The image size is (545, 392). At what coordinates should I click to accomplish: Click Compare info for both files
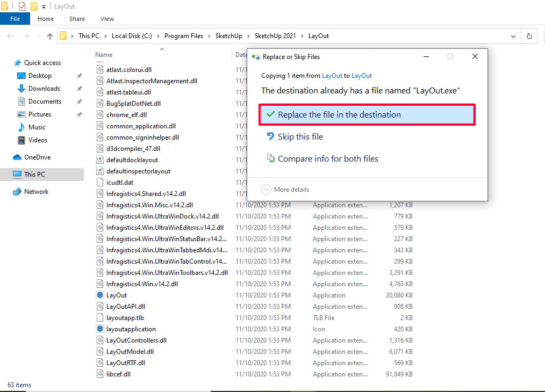click(x=327, y=159)
